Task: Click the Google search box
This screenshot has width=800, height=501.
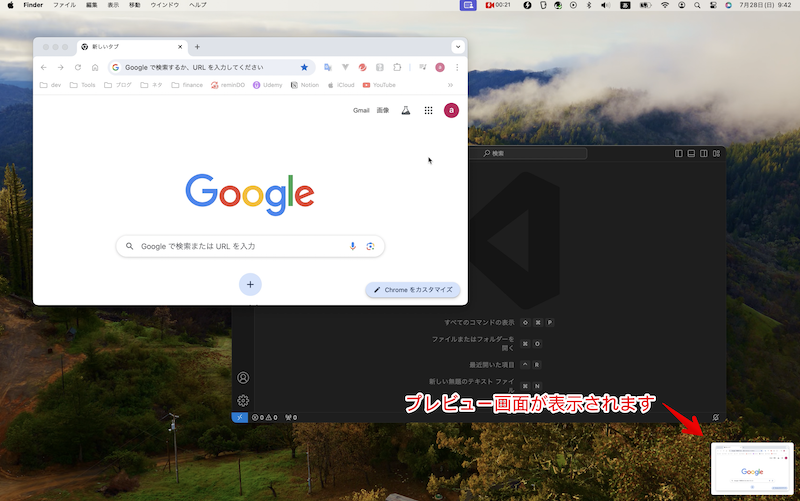Action: click(250, 246)
